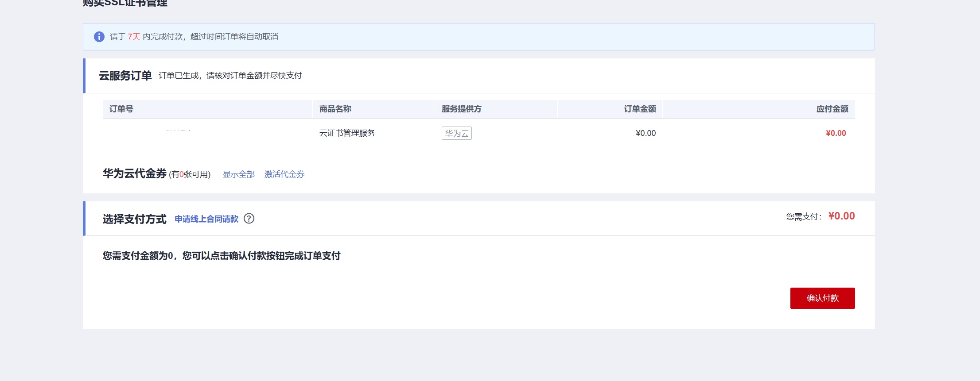The width and height of the screenshot is (980, 381).
Task: Open the 显示全部 vouchers link
Action: (x=238, y=174)
